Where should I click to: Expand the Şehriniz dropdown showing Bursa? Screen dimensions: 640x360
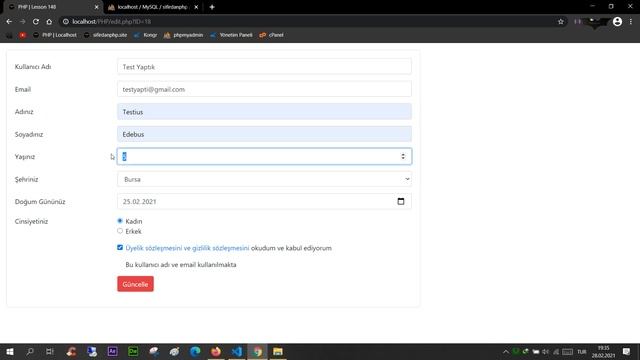click(264, 179)
